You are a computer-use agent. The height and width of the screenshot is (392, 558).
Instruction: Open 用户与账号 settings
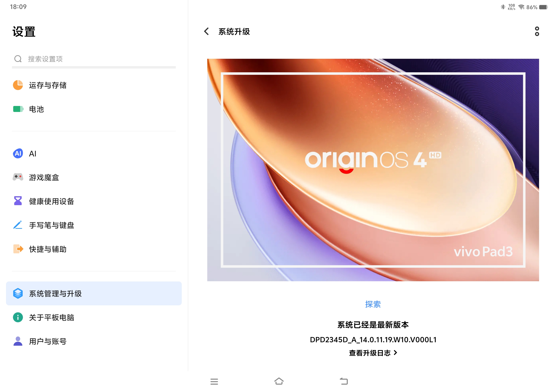pyautogui.click(x=94, y=341)
